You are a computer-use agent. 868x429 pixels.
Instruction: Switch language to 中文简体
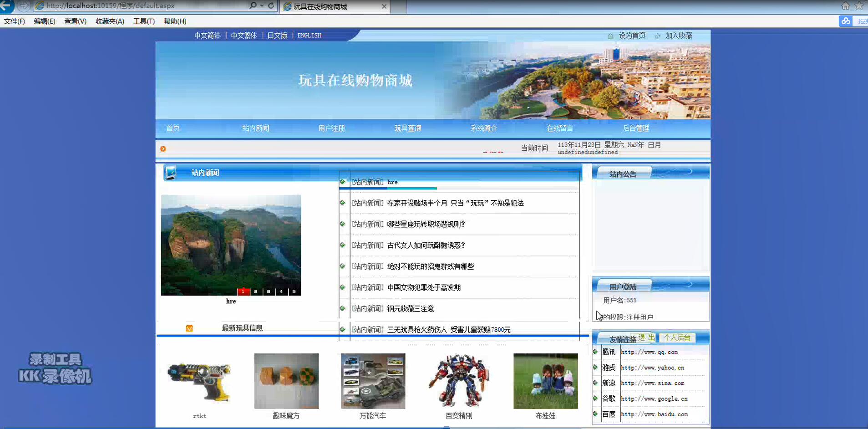207,36
